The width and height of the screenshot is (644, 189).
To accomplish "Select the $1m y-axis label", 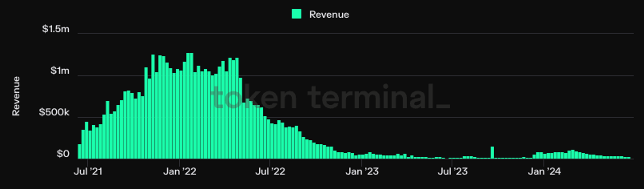I will [x=60, y=71].
